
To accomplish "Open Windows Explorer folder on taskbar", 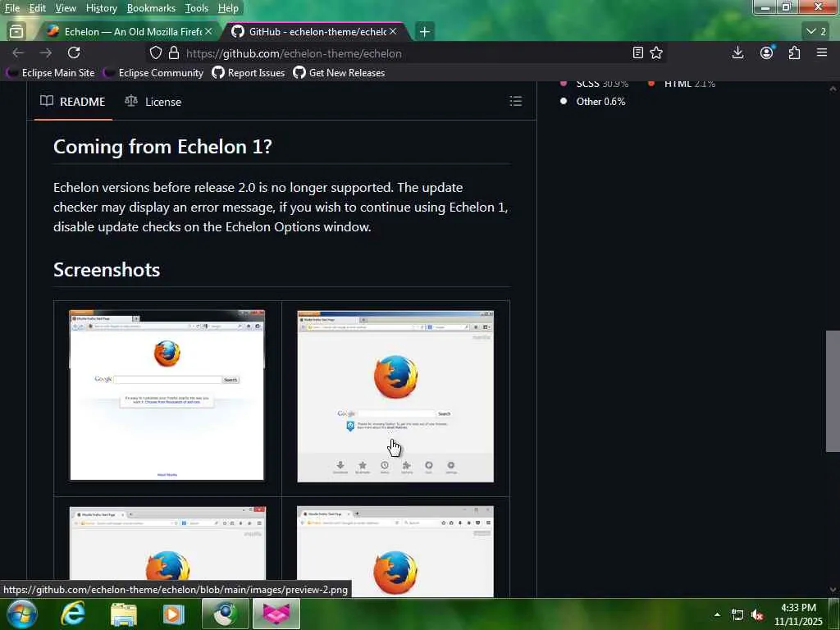I will point(123,614).
